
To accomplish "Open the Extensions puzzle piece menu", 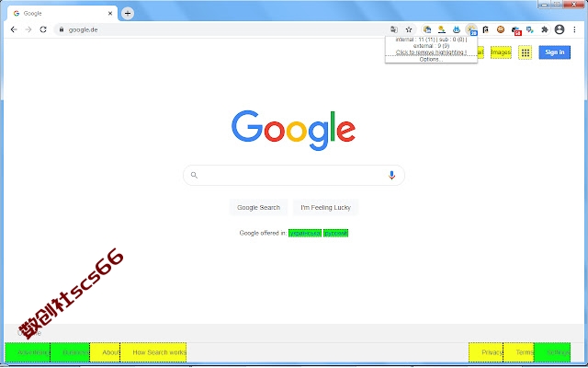I will coord(545,29).
